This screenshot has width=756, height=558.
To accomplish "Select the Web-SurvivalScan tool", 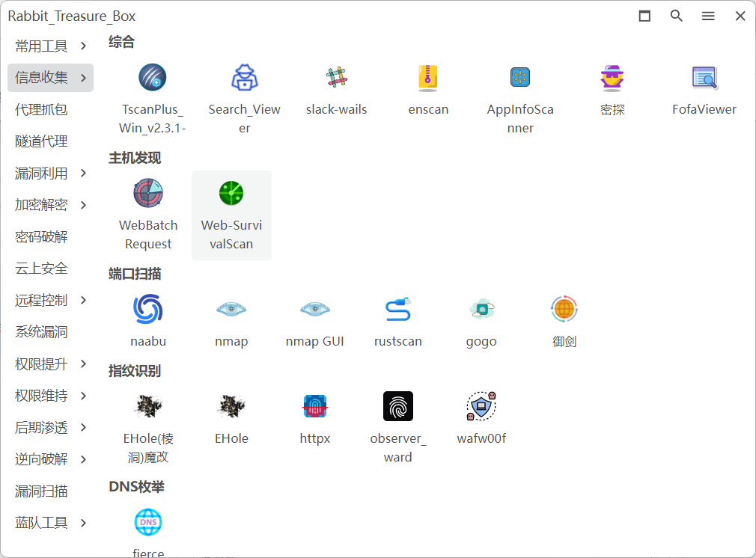I will click(231, 194).
